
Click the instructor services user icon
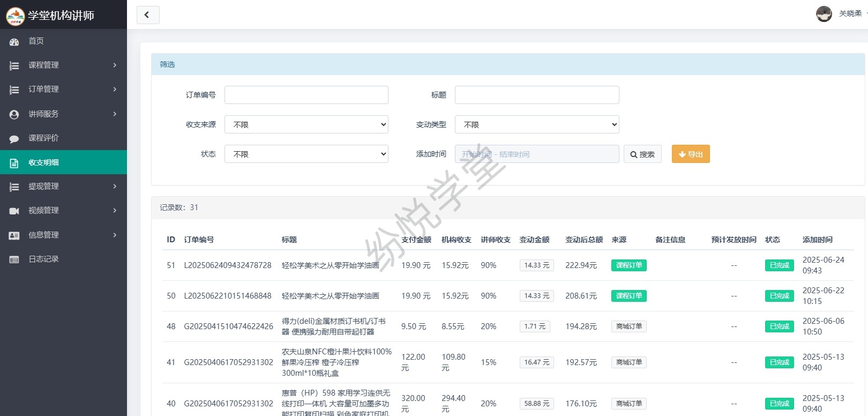point(14,114)
